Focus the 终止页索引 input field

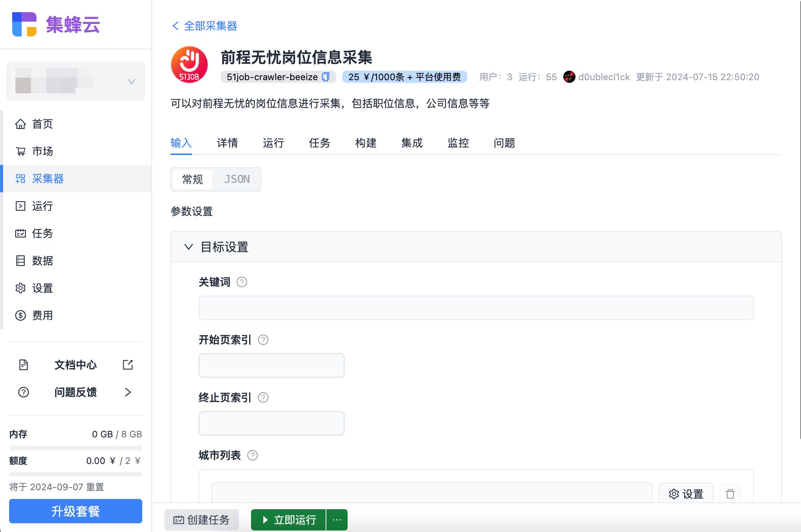272,423
